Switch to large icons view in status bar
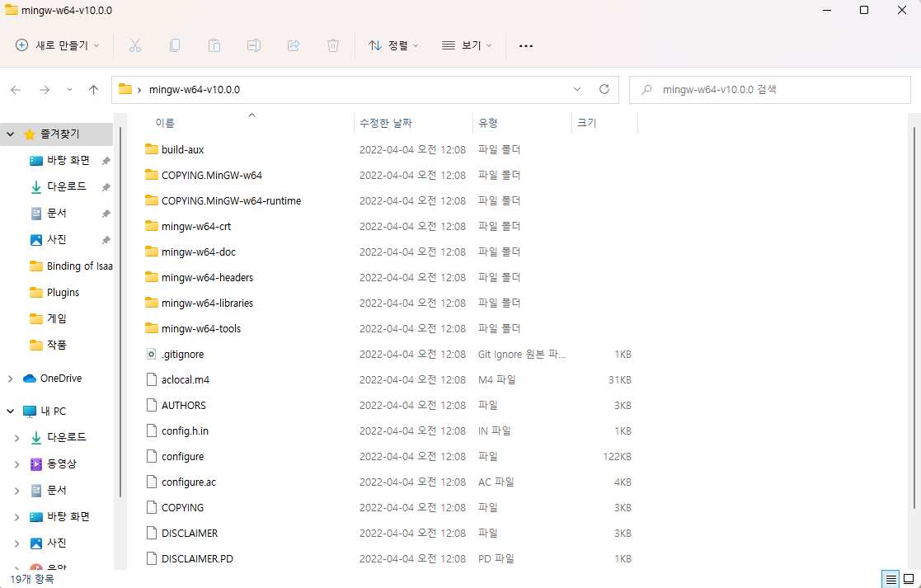 click(x=909, y=579)
